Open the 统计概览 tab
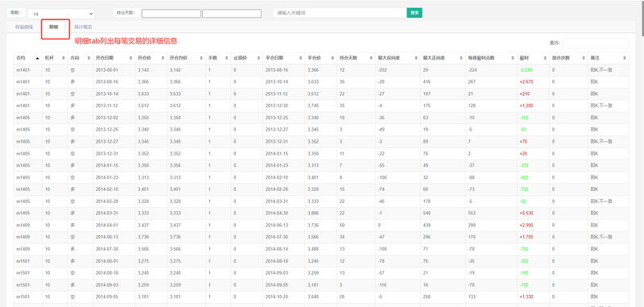This screenshot has height=307, width=644. (83, 27)
